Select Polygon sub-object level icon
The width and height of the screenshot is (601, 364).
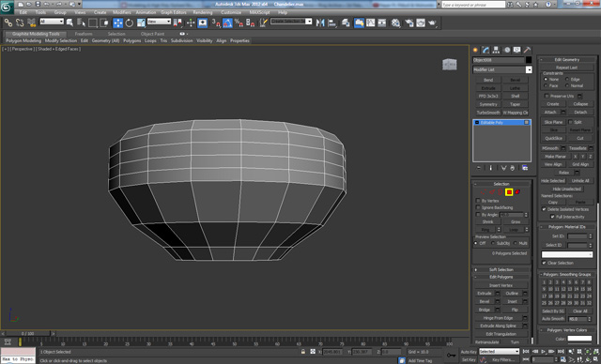(x=509, y=192)
